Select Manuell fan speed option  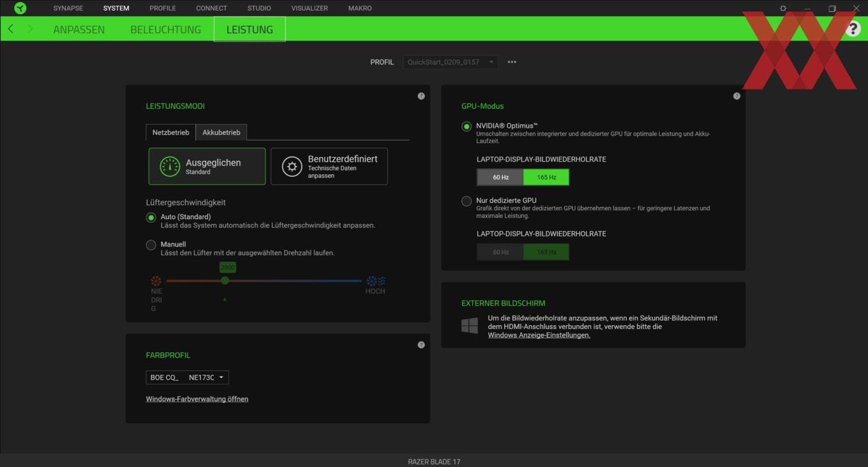[x=151, y=245]
